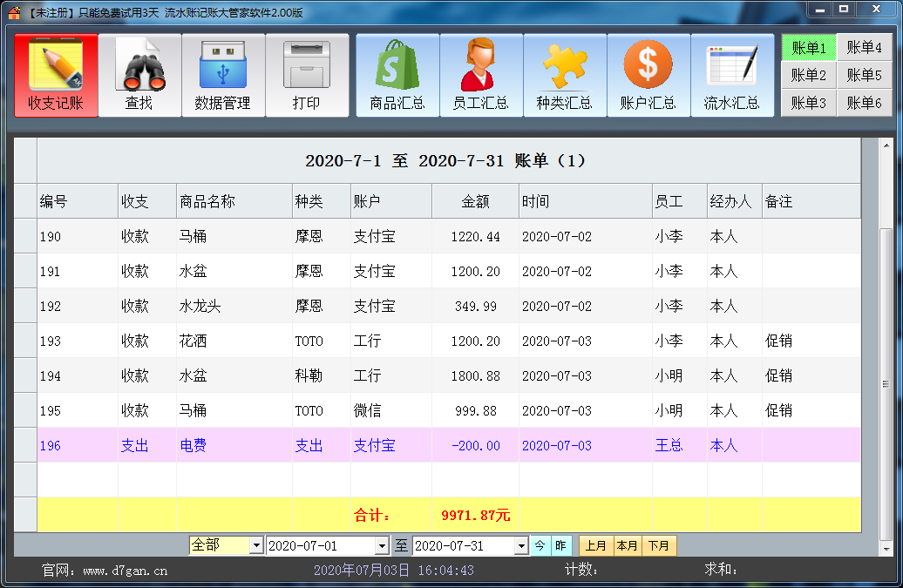Open the 种类汇总 category summary
This screenshot has width=903, height=588.
point(564,75)
